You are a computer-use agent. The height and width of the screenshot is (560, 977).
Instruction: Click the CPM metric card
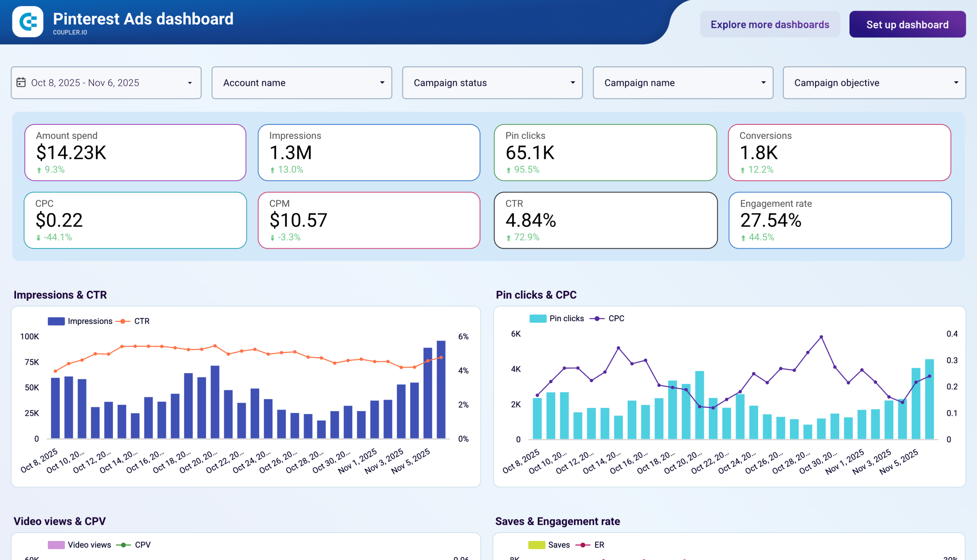(369, 220)
